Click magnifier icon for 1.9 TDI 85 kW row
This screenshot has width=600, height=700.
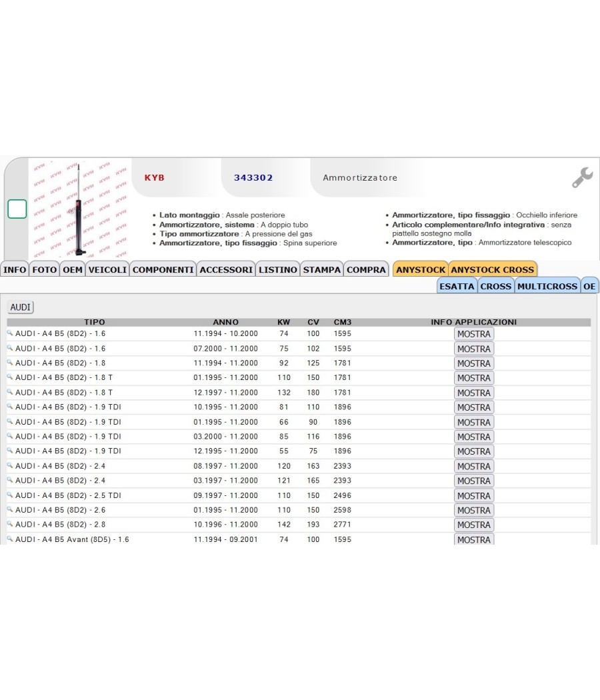(x=10, y=436)
